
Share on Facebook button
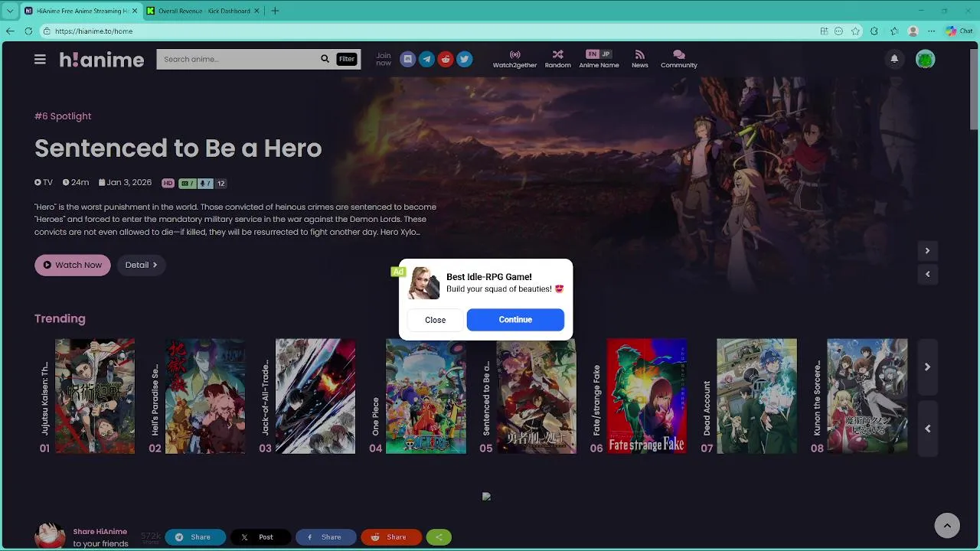325,537
